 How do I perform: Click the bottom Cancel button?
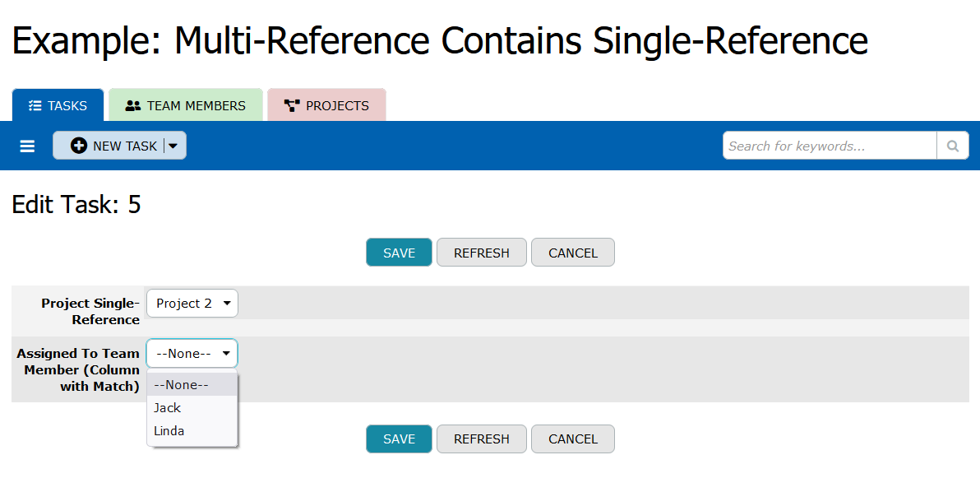point(572,439)
